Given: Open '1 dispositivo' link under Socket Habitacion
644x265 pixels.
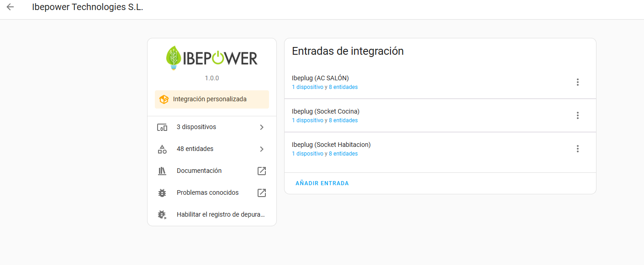Looking at the screenshot, I should click(x=307, y=154).
